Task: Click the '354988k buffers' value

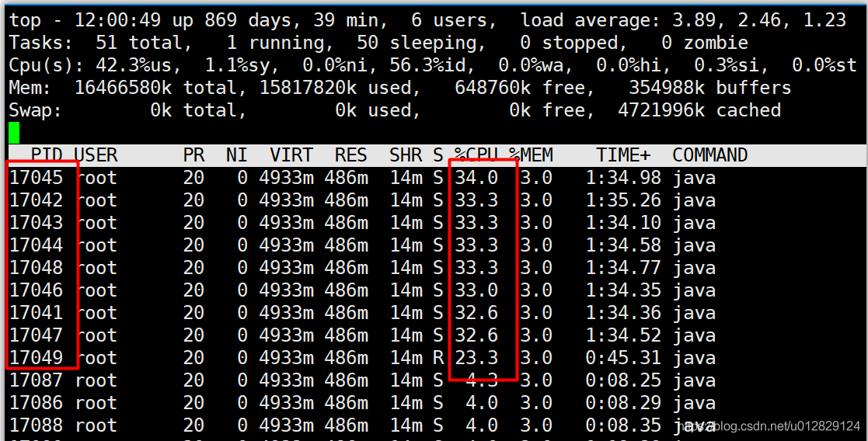Action: [x=710, y=88]
